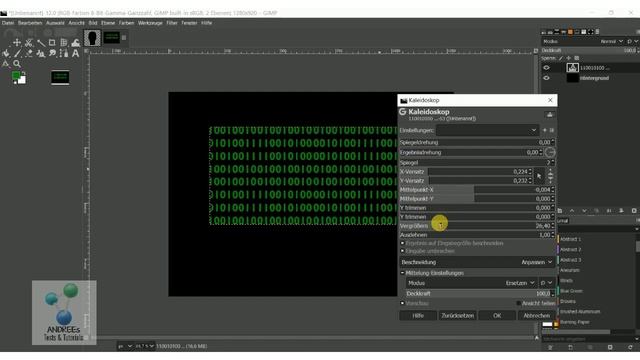Toggle Ergebnis auf Eingabegröße beschränken checkbox
This screenshot has height=360, width=640.
pyautogui.click(x=402, y=243)
